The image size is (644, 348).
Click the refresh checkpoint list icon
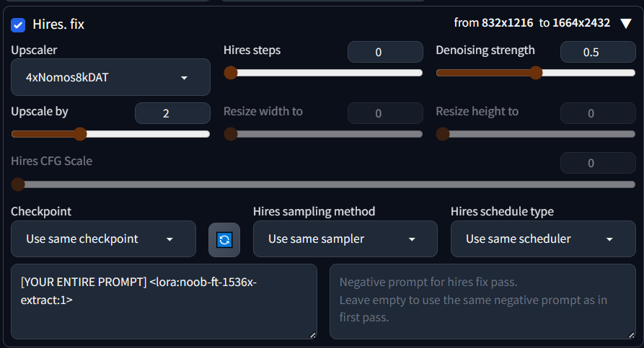pos(224,240)
